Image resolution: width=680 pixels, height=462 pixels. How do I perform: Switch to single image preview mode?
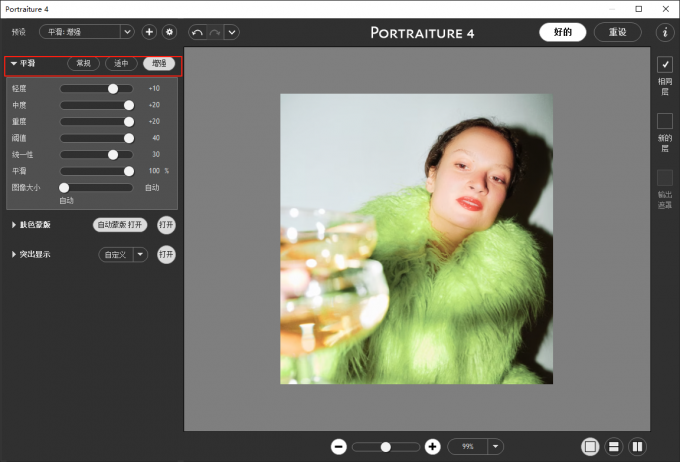pyautogui.click(x=590, y=447)
